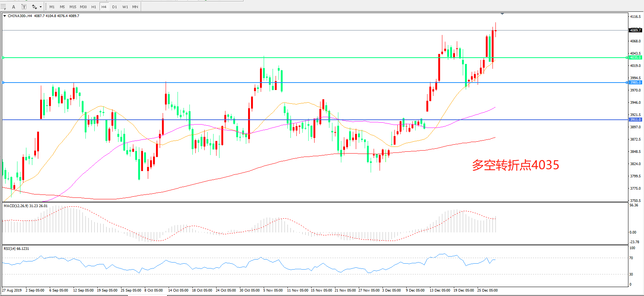Select the D1 daily timeframe
Image resolution: width=644 pixels, height=296 pixels.
coord(114,7)
